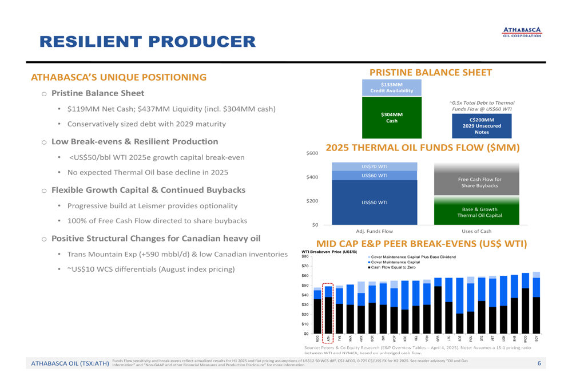Click the MEG bar in the break-even chart
The height and width of the screenshot is (392, 572).
coord(317,311)
